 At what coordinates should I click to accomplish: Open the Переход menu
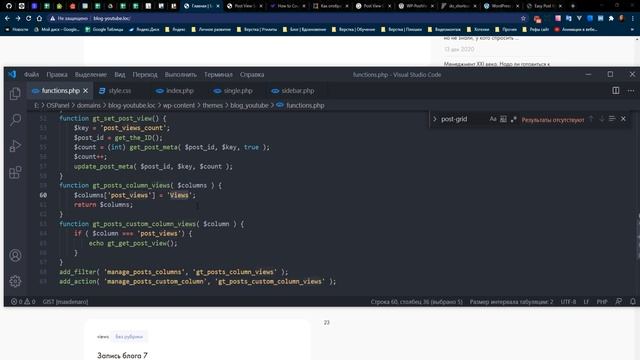point(145,75)
